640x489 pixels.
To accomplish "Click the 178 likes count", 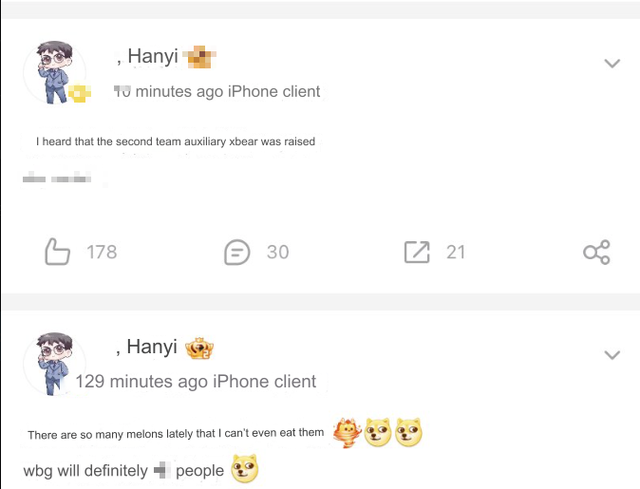I will coord(102,252).
